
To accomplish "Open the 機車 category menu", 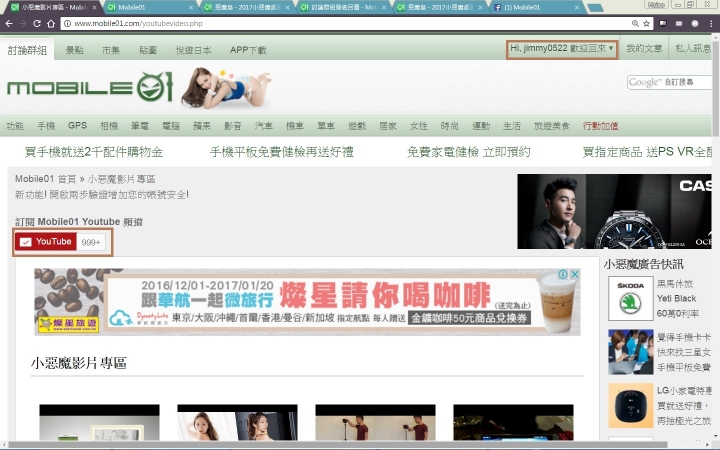I will 295,126.
